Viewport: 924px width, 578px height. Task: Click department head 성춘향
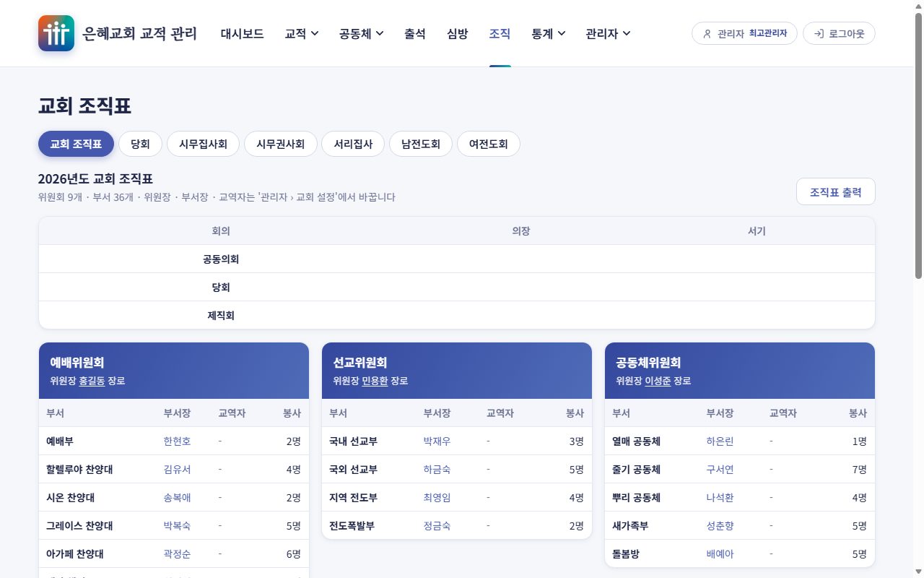[720, 526]
